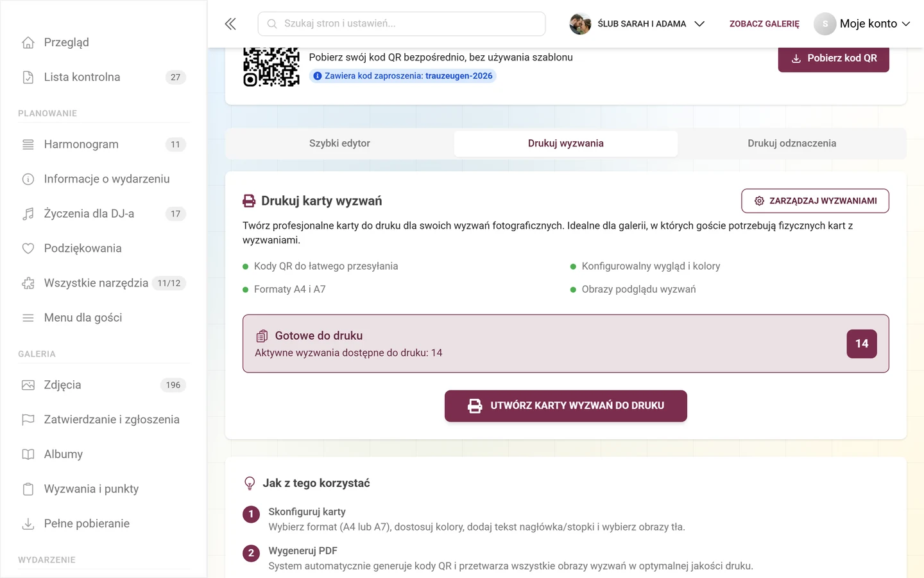
Task: Click the wedding couple avatar photo
Action: click(580, 24)
